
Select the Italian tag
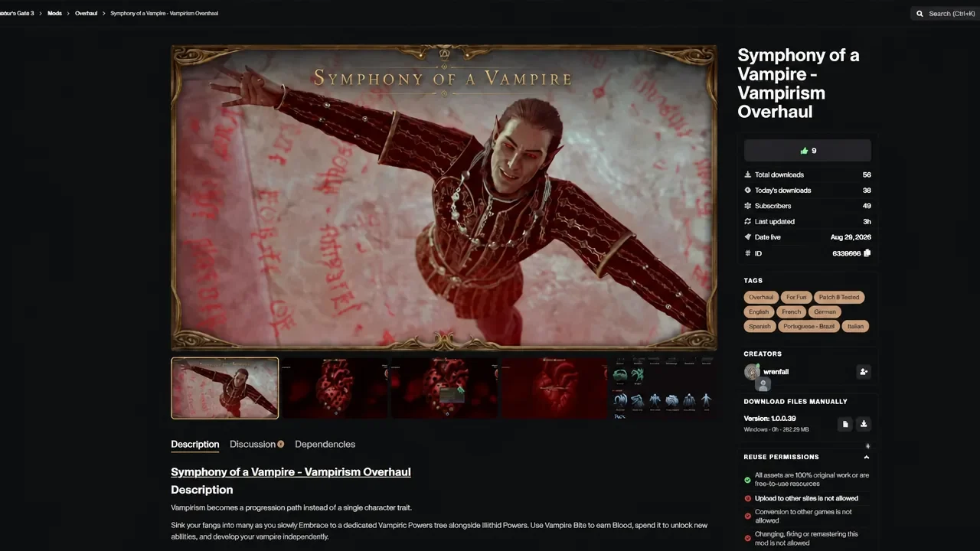coord(855,326)
